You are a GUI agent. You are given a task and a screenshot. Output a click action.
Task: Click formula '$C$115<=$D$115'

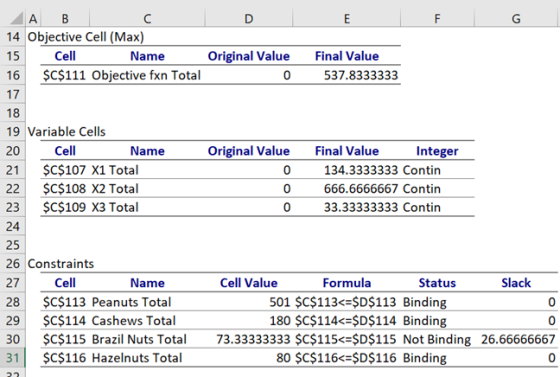[346, 339]
